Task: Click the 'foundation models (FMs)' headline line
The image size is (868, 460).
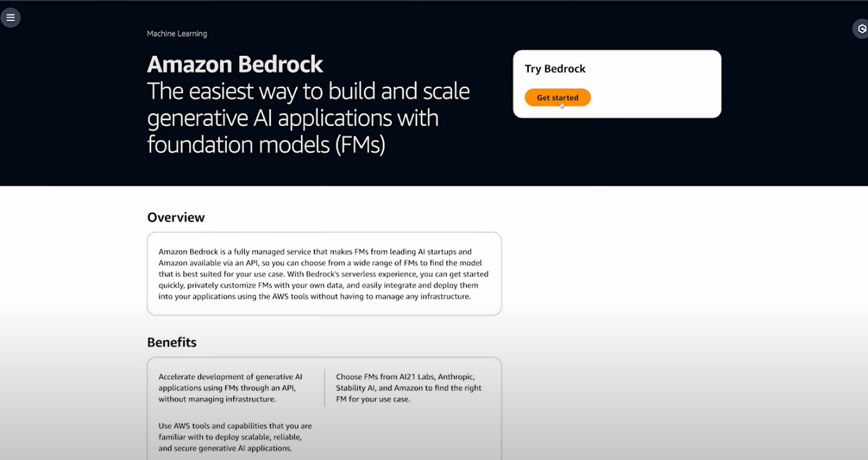Action: (266, 144)
